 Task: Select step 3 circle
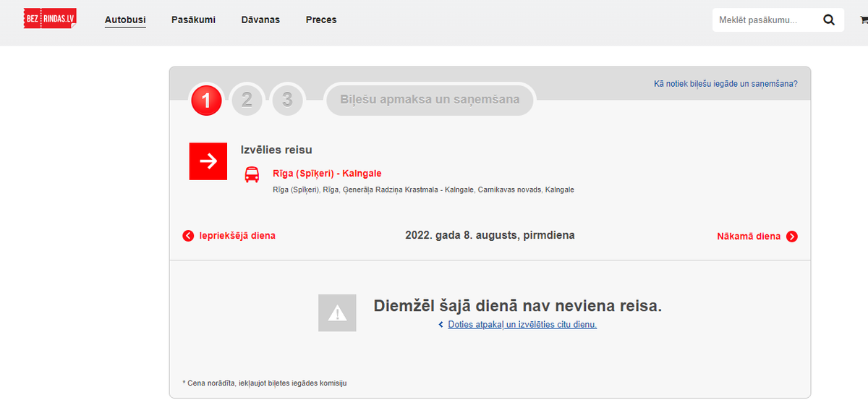(x=287, y=100)
